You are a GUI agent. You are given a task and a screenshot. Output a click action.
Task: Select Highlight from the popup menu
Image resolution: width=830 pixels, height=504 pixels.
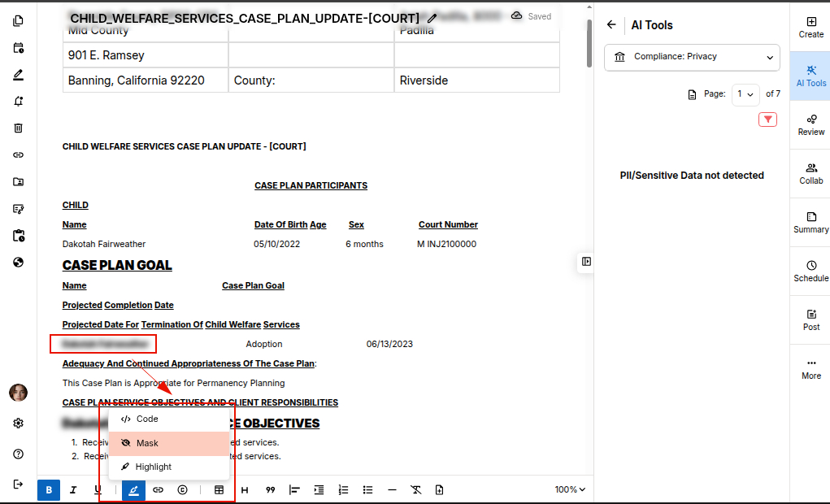pyautogui.click(x=169, y=467)
